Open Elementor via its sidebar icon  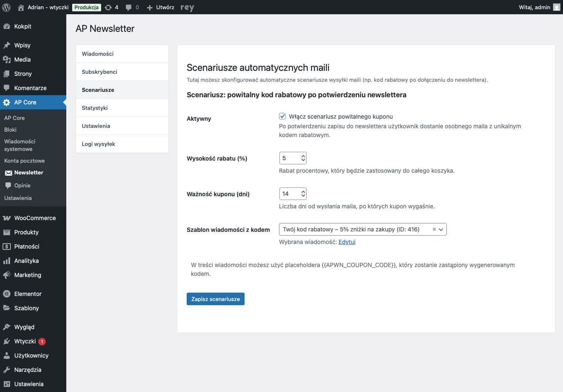(6, 293)
